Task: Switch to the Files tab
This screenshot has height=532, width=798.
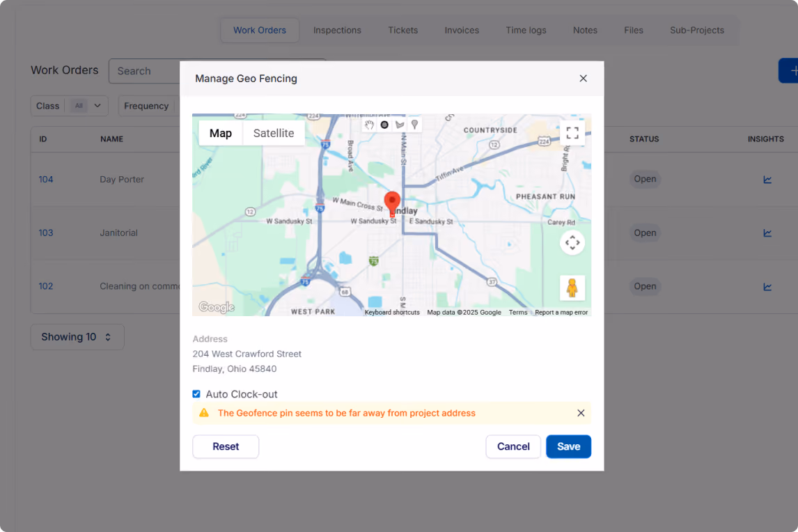Action: click(634, 30)
